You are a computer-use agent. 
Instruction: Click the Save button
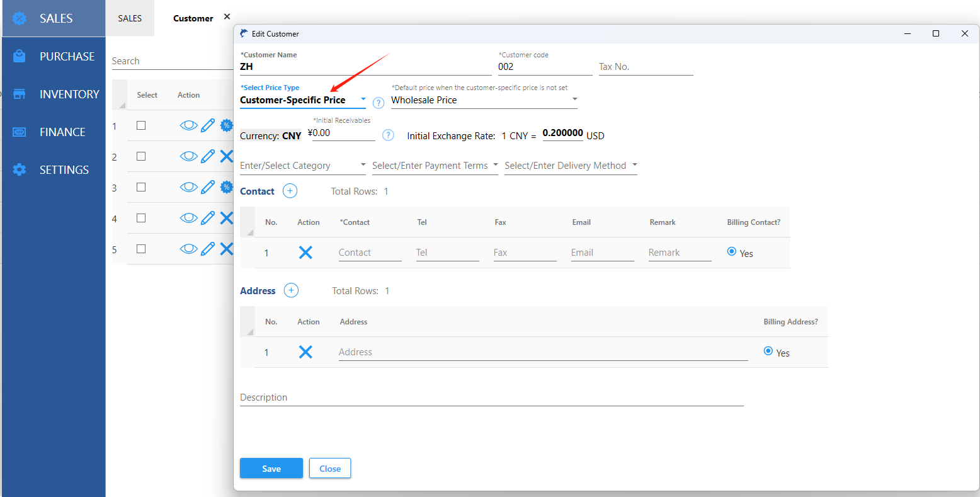(x=271, y=468)
